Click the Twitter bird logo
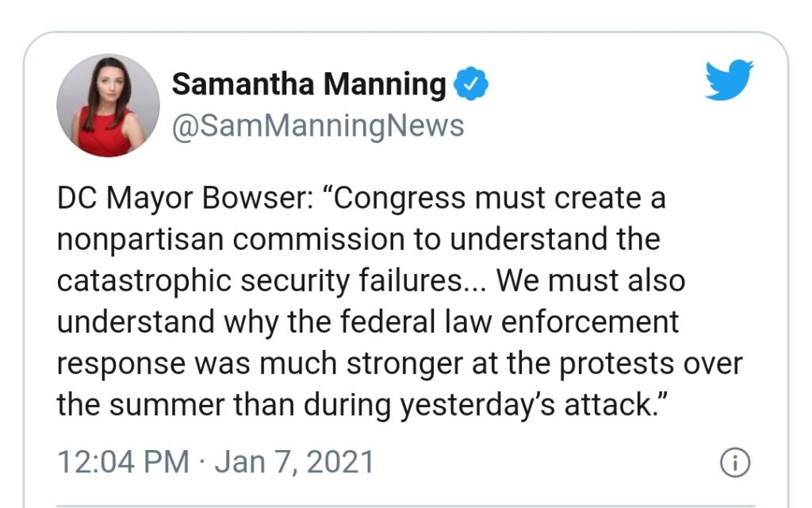Viewport: 812px width, 508px height. [729, 80]
